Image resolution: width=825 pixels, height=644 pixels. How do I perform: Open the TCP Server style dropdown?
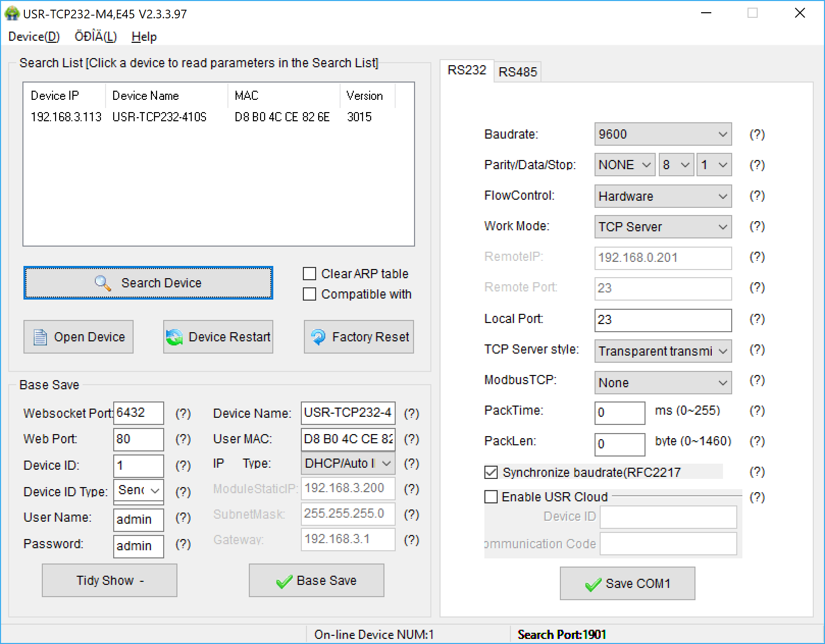click(663, 351)
